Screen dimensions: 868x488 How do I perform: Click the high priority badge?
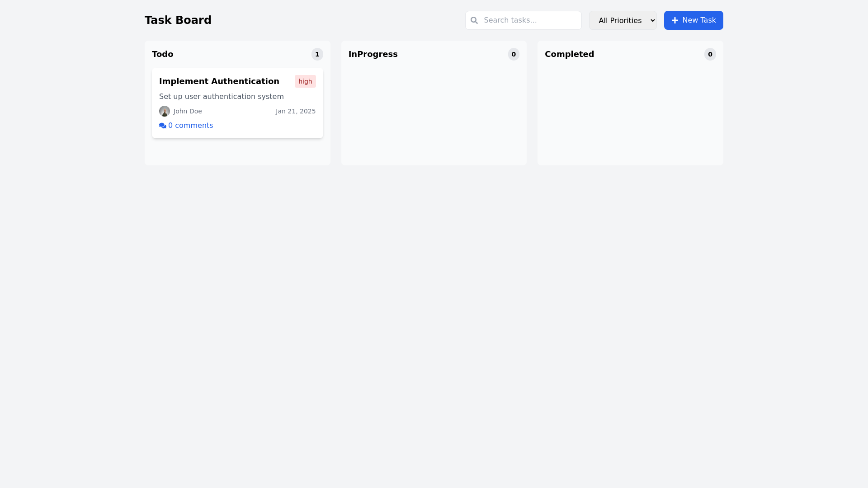[x=305, y=81]
